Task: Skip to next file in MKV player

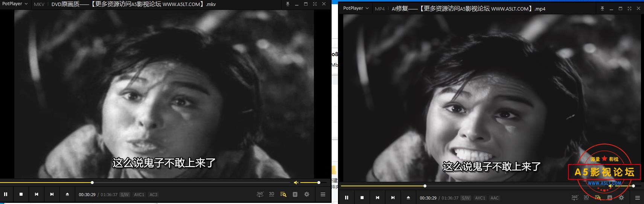Action: [52, 194]
